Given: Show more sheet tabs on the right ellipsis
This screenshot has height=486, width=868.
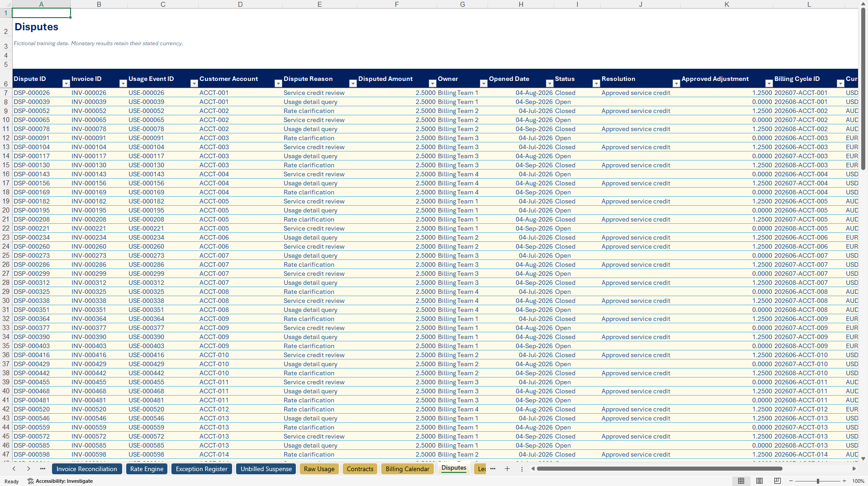Looking at the screenshot, I should pyautogui.click(x=493, y=469).
